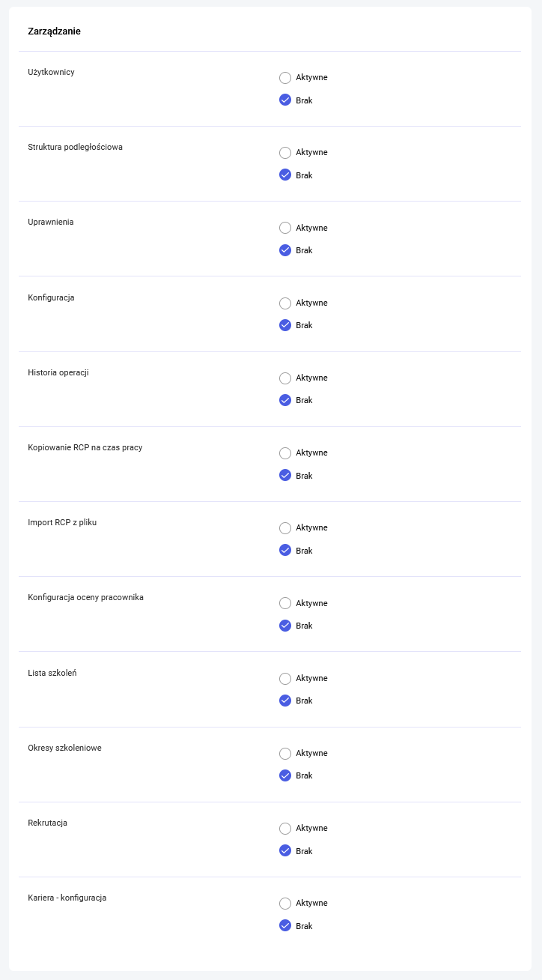Enable Aktywne for Struktura podległościowa
The height and width of the screenshot is (980, 542).
point(285,153)
